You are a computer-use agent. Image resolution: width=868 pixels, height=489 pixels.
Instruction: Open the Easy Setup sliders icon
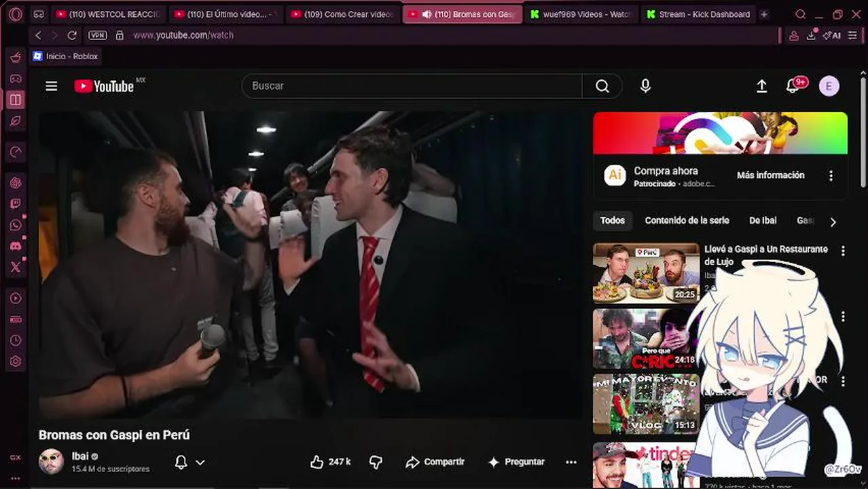pyautogui.click(x=852, y=36)
